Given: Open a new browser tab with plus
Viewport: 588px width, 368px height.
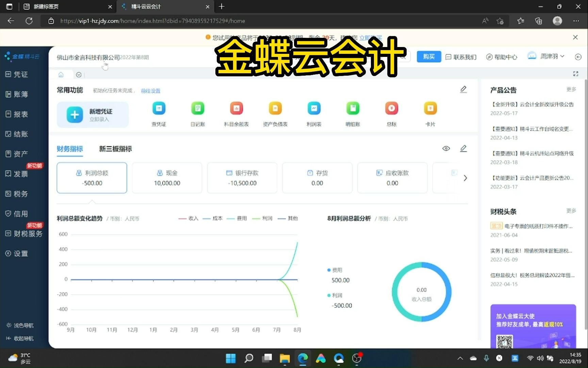Looking at the screenshot, I should [222, 6].
